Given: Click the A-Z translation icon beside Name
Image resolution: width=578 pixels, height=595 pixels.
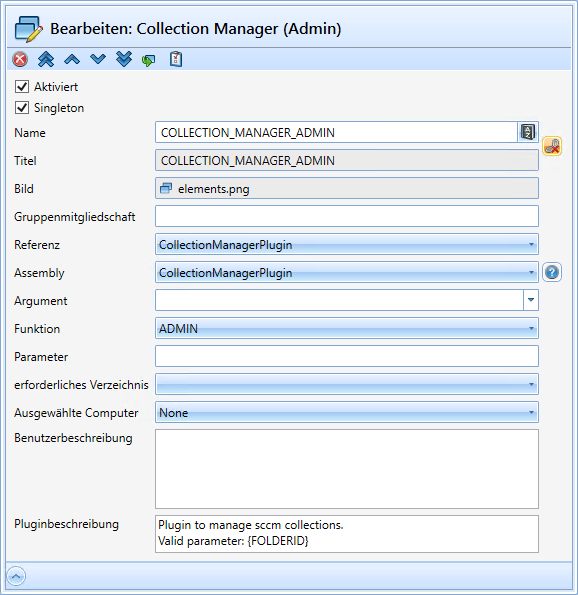Looking at the screenshot, I should tap(528, 132).
